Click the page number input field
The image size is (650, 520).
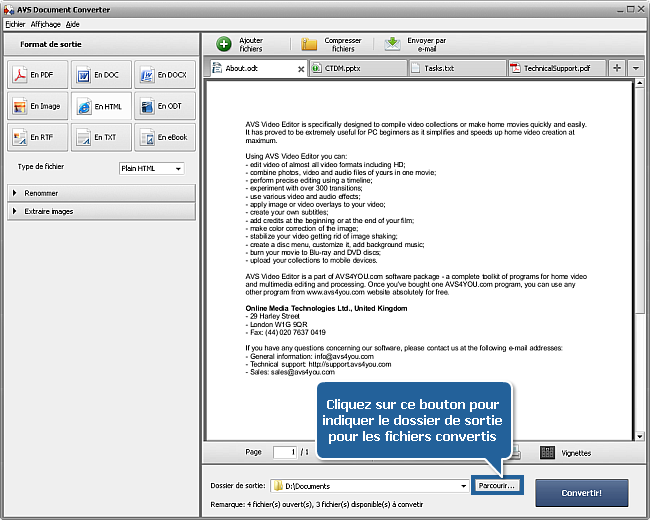pyautogui.click(x=285, y=452)
